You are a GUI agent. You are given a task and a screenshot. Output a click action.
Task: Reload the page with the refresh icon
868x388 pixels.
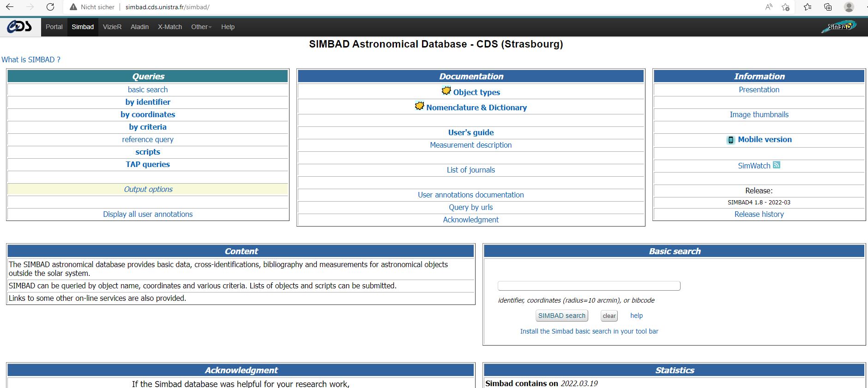click(x=50, y=7)
